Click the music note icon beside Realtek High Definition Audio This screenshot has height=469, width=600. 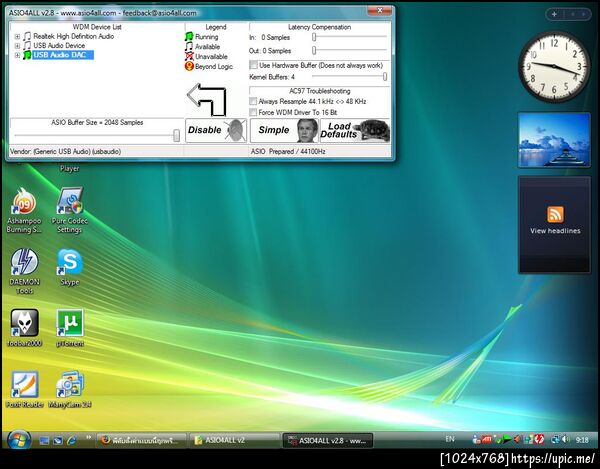pyautogui.click(x=27, y=36)
